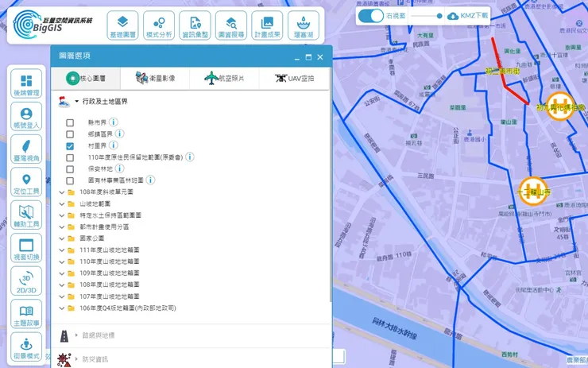Check the 國有林事業區林班圖 checkbox
588x368 pixels.
point(70,180)
